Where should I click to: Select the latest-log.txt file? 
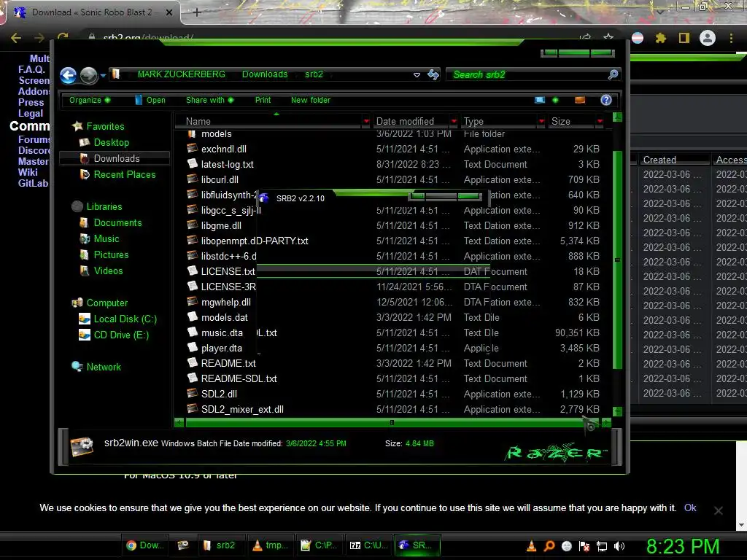(x=228, y=164)
